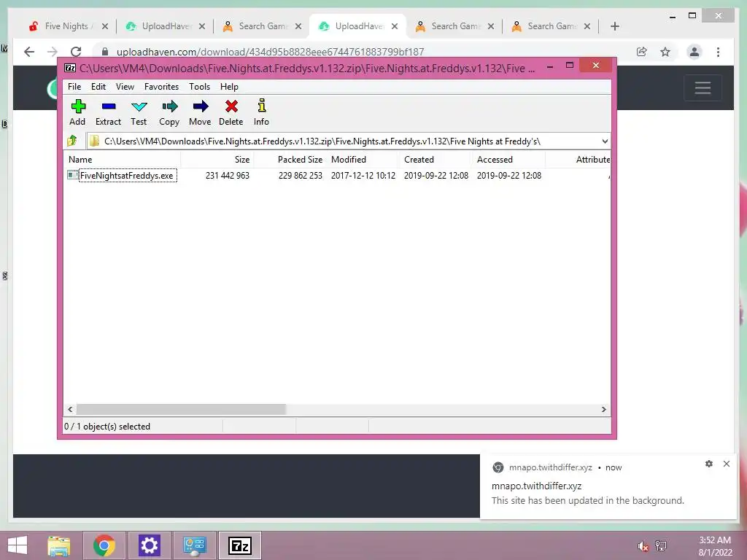Click the Move toolbar icon
The height and width of the screenshot is (560, 747).
click(x=200, y=112)
